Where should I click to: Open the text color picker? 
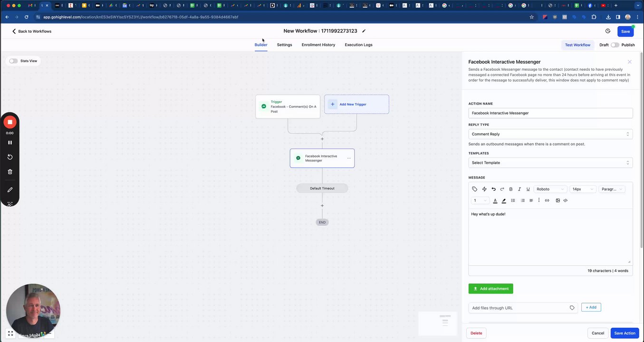pyautogui.click(x=495, y=200)
